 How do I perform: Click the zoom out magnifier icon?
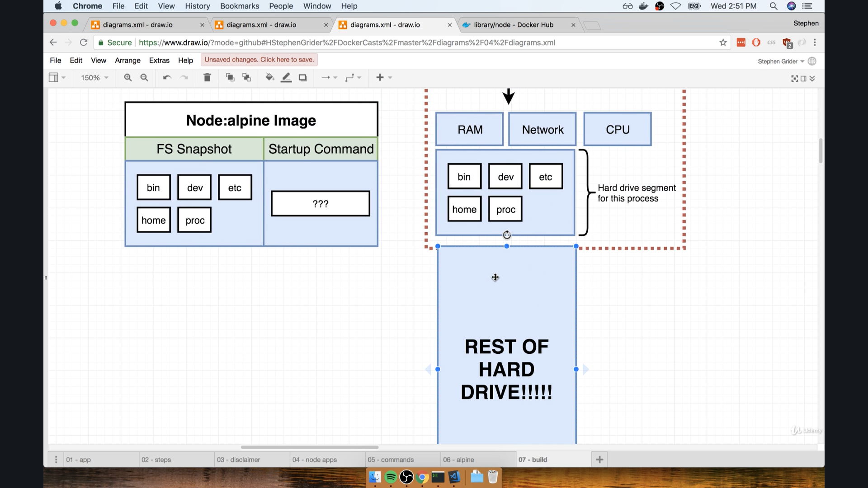144,78
